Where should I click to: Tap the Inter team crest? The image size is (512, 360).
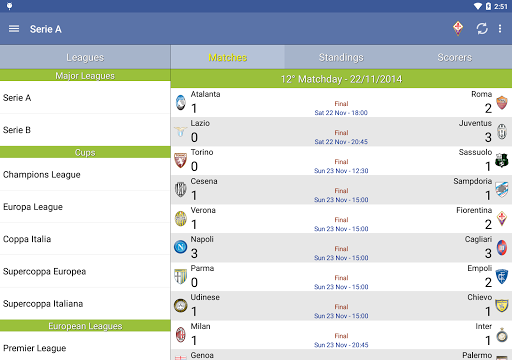coord(502,335)
